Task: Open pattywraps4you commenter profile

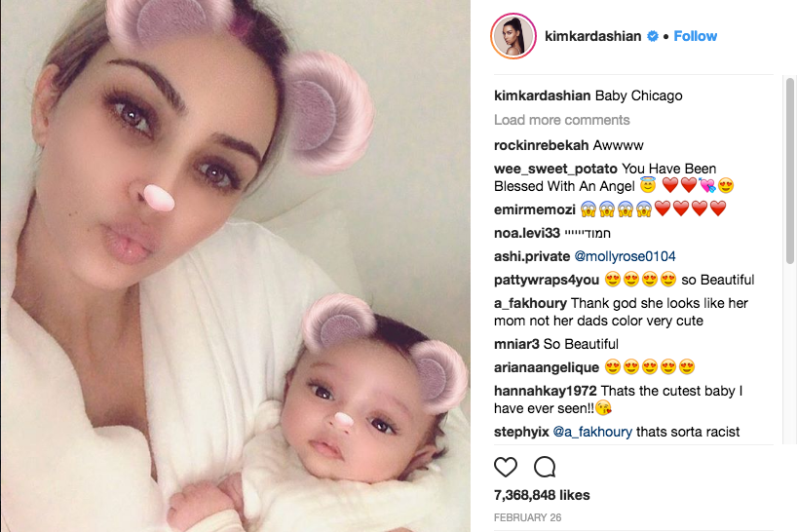Action: (547, 280)
